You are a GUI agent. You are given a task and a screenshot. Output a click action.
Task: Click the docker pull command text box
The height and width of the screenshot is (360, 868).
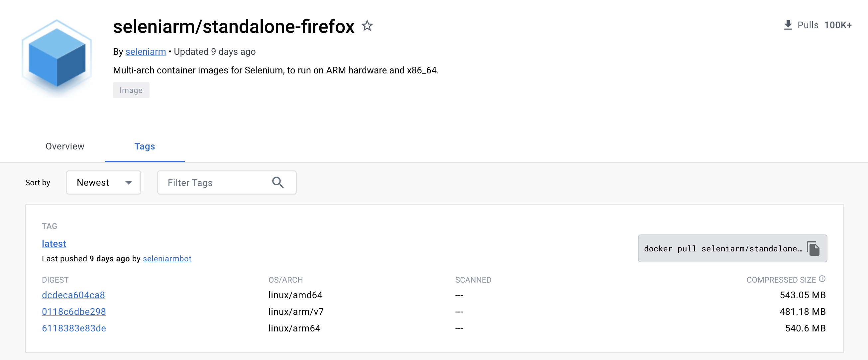tap(732, 248)
